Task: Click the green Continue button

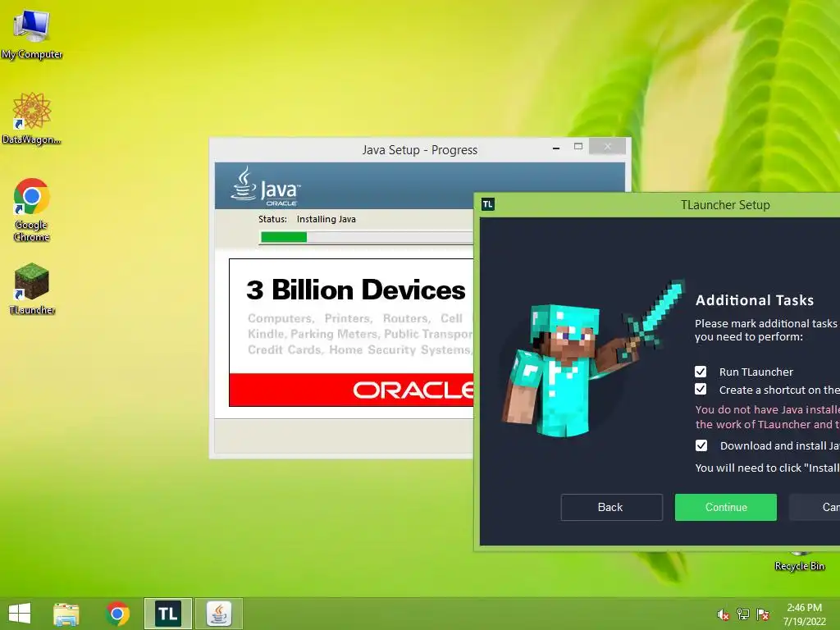Action: coord(726,507)
